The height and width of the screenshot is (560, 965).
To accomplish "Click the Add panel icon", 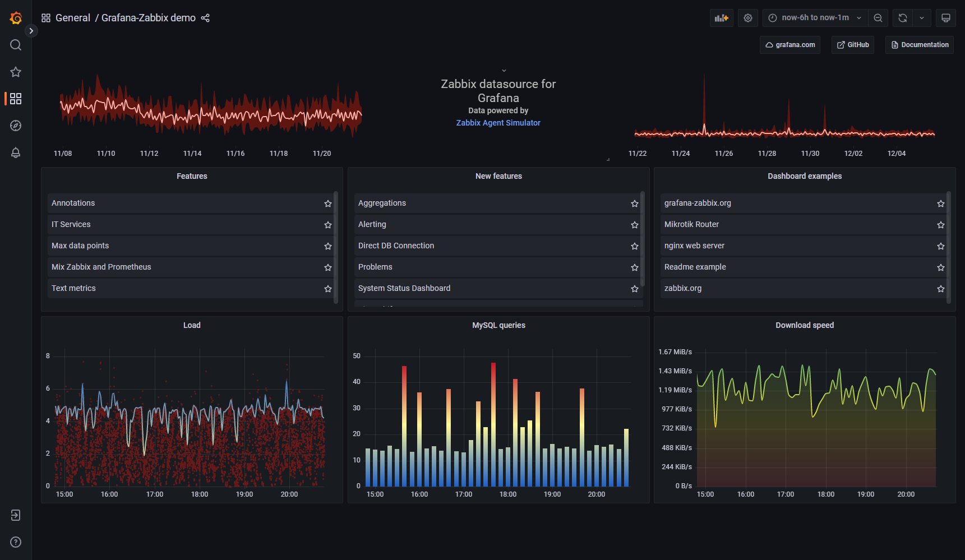I will point(722,18).
